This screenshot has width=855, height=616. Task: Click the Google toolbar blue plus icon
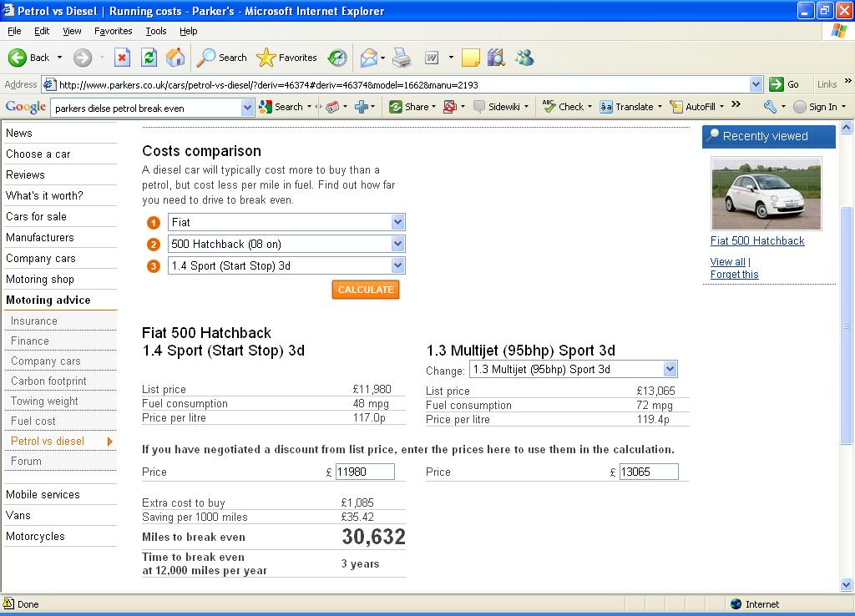pyautogui.click(x=361, y=107)
